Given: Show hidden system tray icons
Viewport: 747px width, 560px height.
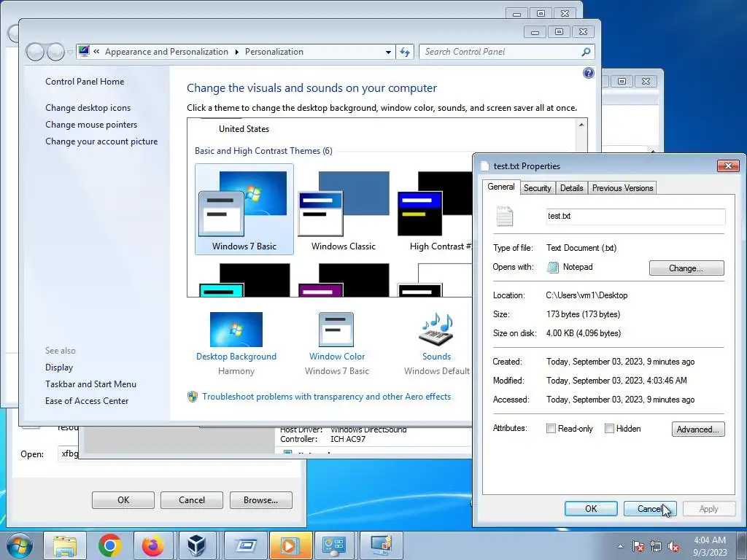Looking at the screenshot, I should coord(620,546).
